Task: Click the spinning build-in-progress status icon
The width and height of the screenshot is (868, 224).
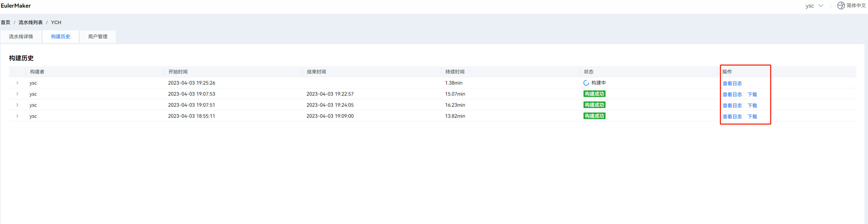Action: click(x=586, y=83)
